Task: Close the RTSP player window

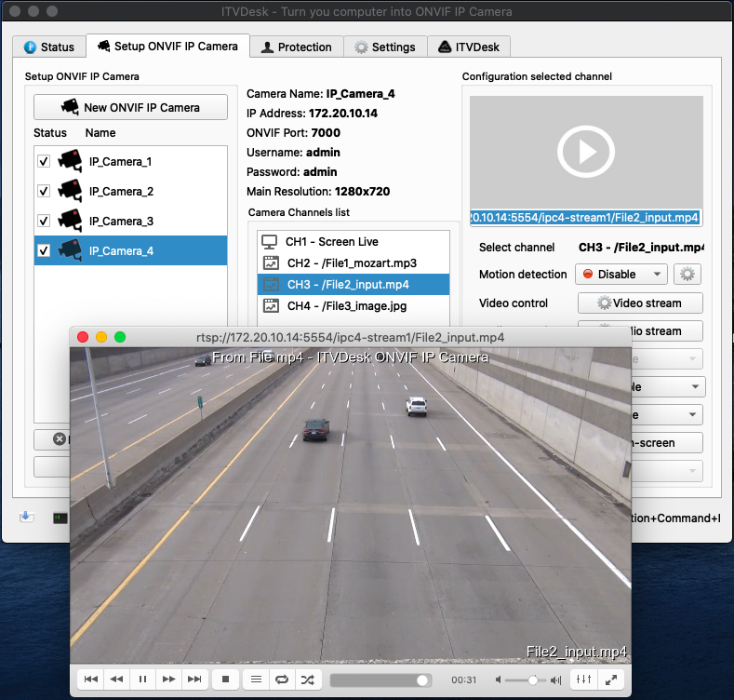Action: pos(83,337)
